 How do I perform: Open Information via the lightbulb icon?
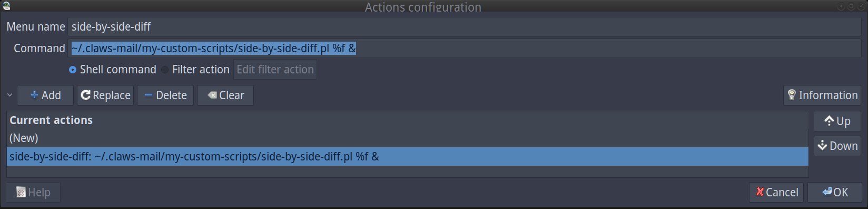click(792, 95)
